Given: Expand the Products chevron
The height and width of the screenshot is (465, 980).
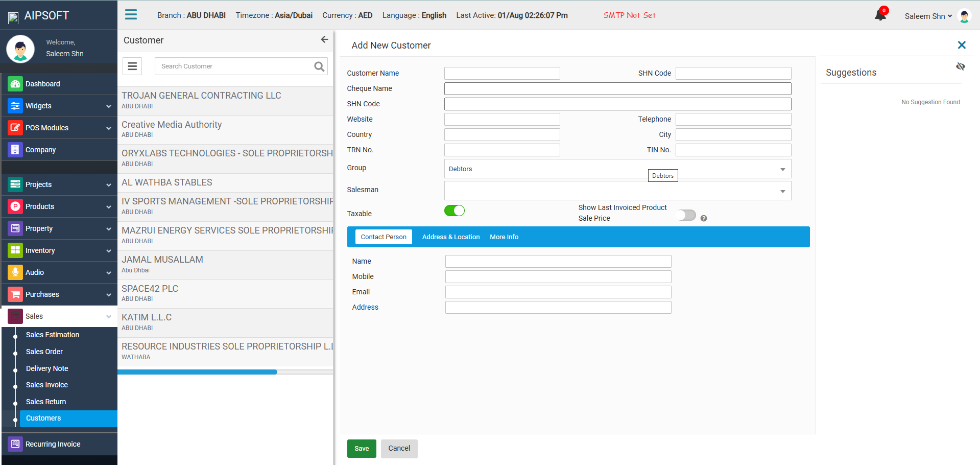Looking at the screenshot, I should 108,207.
